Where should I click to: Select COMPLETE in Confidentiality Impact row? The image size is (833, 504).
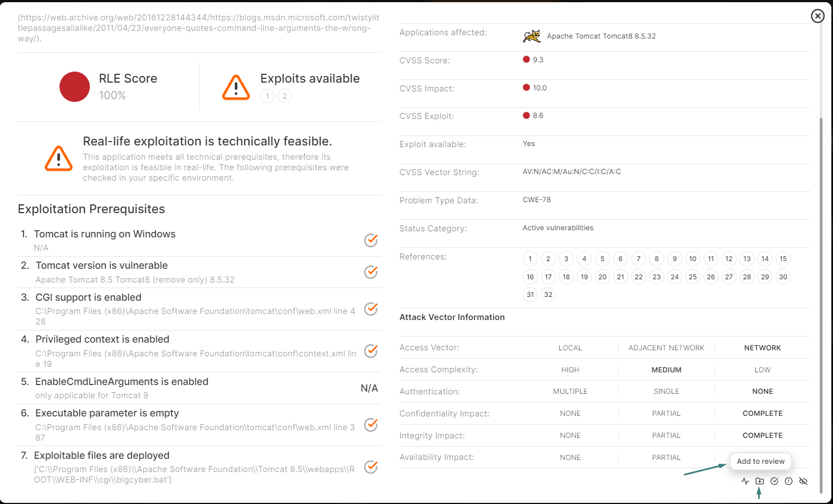762,414
